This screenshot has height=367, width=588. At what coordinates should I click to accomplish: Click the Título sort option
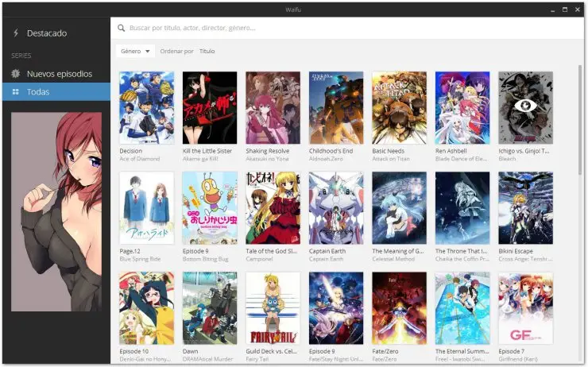207,51
